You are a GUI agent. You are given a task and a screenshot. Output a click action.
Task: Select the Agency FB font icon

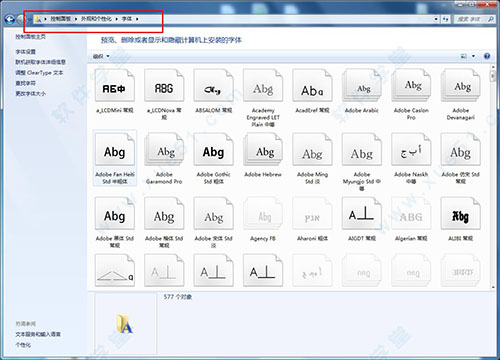pyautogui.click(x=263, y=213)
